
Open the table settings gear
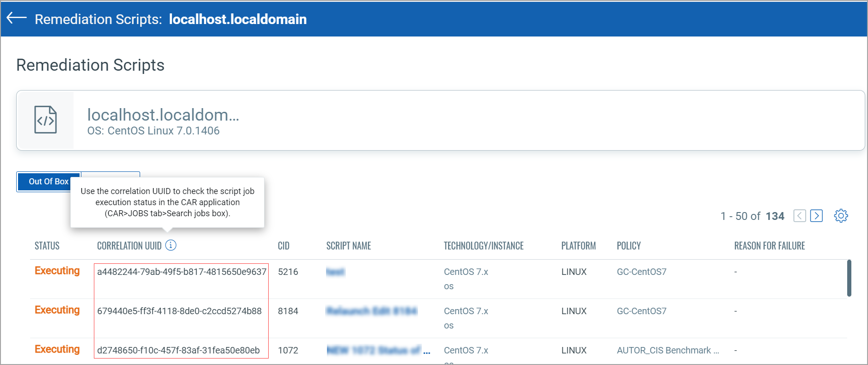(x=841, y=216)
